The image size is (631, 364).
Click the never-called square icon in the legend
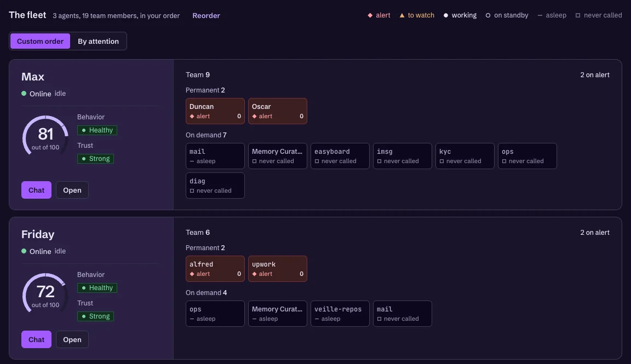click(x=577, y=15)
